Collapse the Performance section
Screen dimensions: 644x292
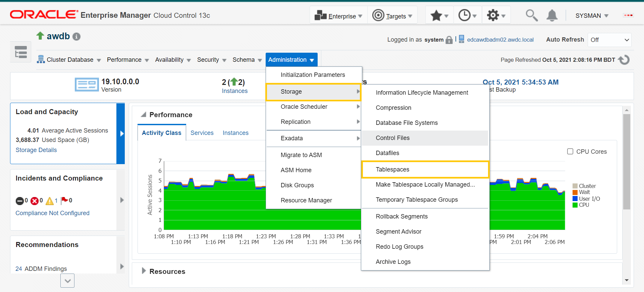[144, 115]
